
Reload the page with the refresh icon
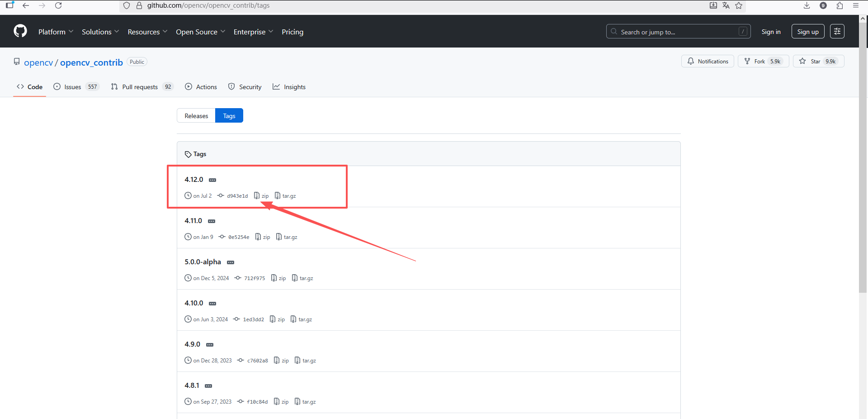tap(58, 5)
